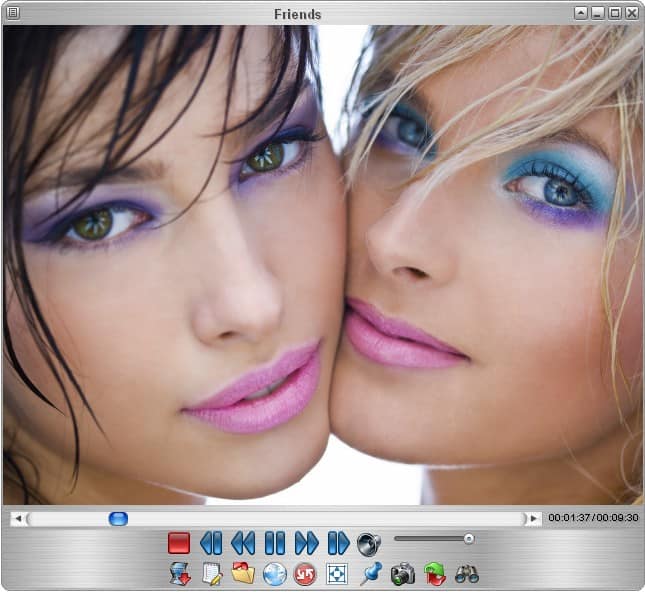Open a file with the folder icon

243,573
